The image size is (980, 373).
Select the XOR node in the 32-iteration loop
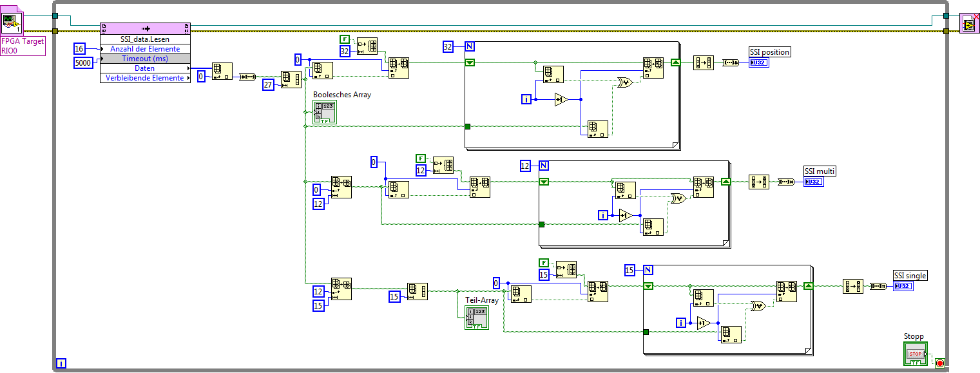tap(624, 82)
